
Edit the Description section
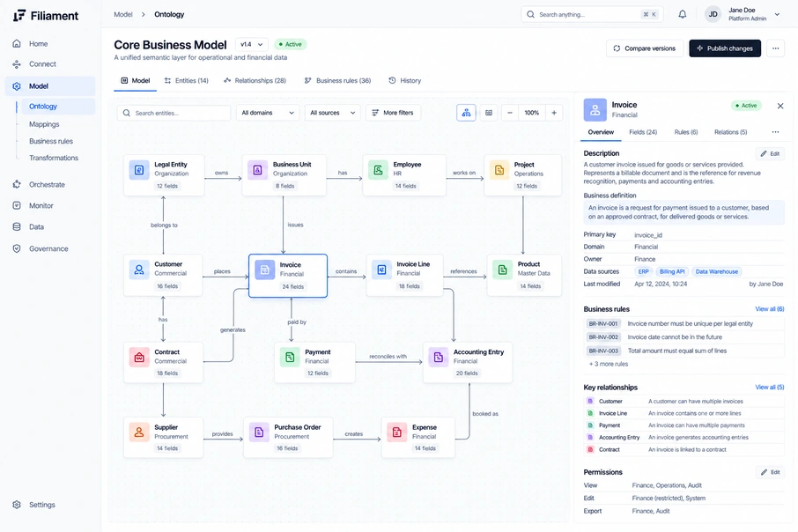click(770, 153)
